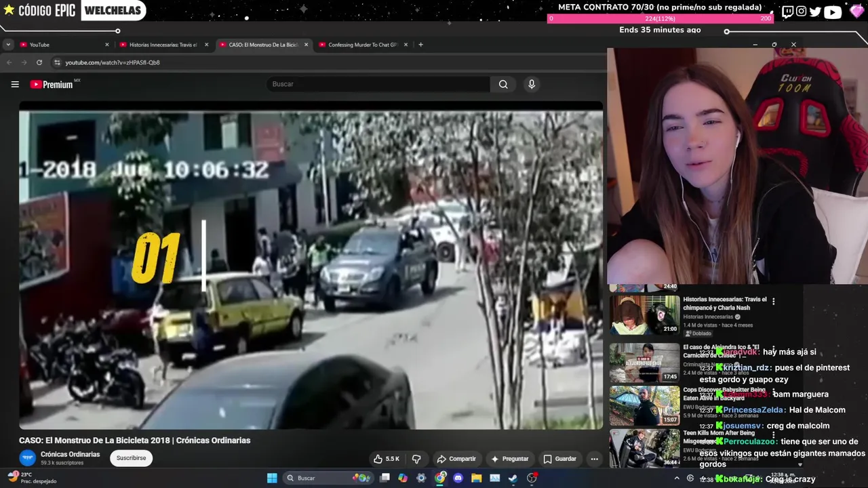Open Settings gear on the taskbar
This screenshot has height=488, width=868.
pos(421,478)
